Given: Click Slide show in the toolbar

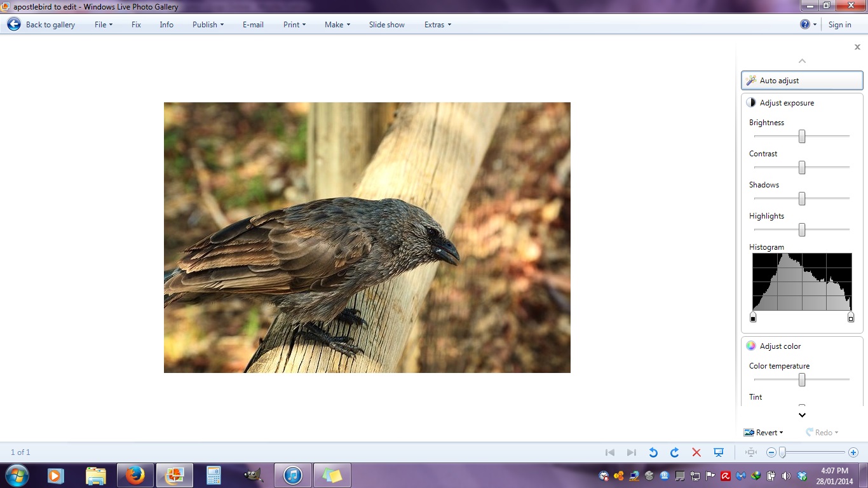Looking at the screenshot, I should coord(387,25).
